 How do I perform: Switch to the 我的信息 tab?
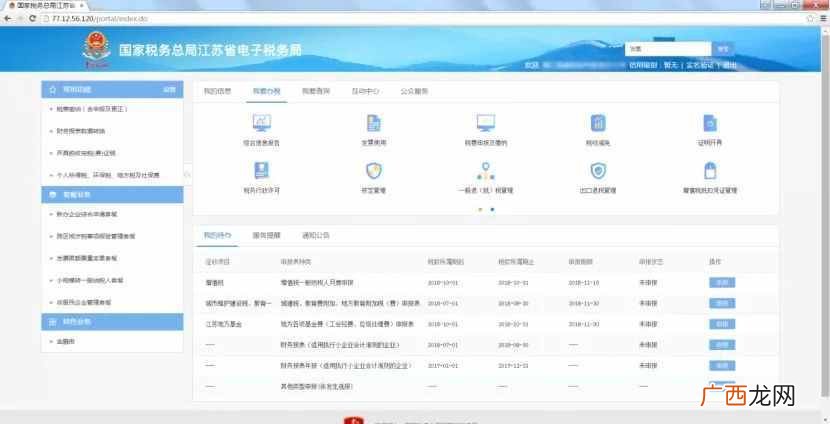tap(218, 91)
